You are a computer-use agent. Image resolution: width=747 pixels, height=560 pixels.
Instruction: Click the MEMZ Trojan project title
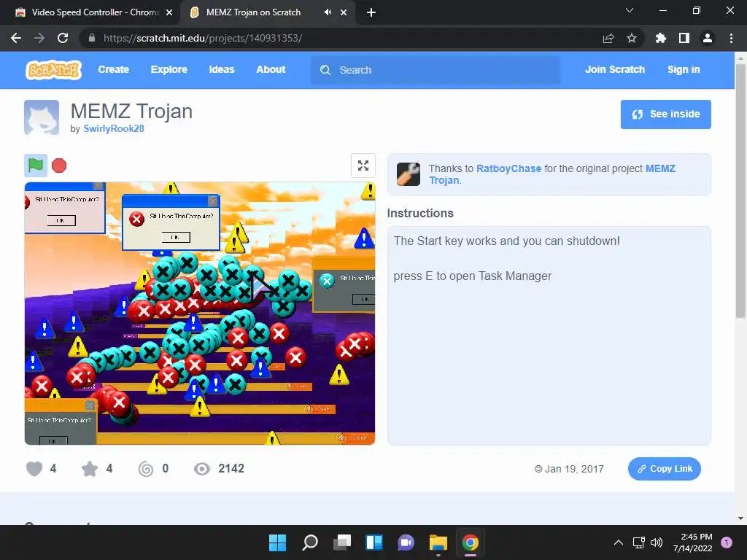click(x=131, y=111)
